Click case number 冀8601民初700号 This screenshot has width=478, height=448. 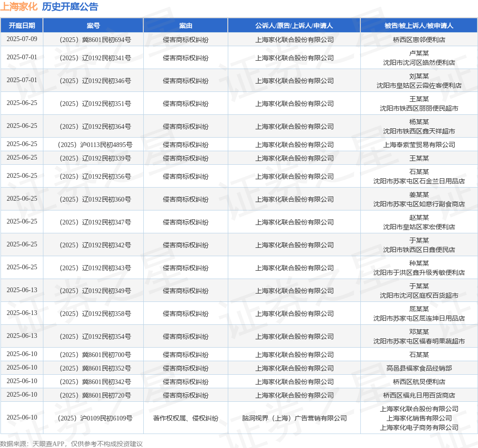point(95,355)
